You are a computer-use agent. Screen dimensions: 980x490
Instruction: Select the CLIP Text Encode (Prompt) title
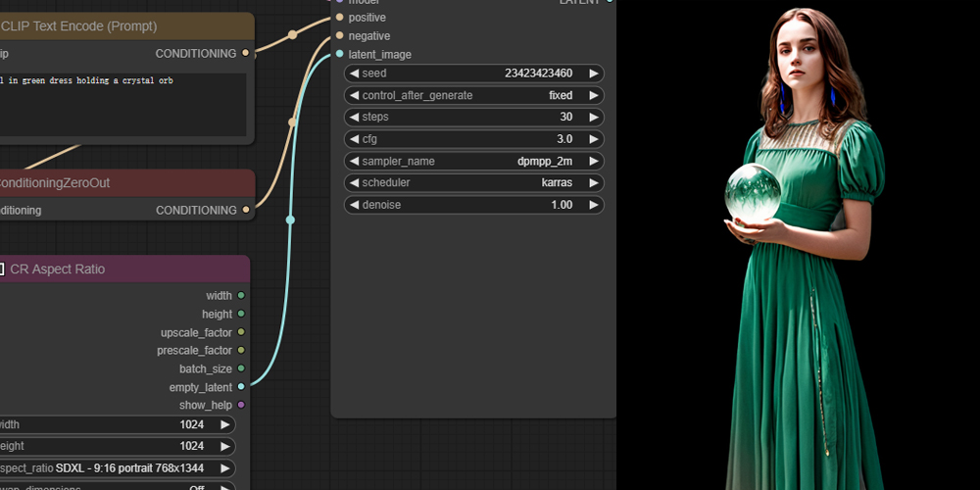(x=79, y=26)
